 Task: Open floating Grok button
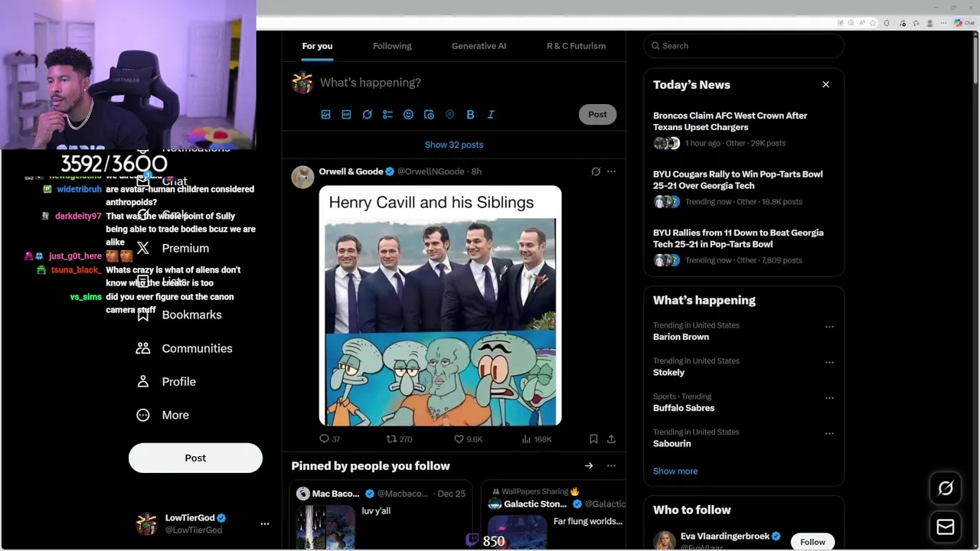[x=946, y=488]
